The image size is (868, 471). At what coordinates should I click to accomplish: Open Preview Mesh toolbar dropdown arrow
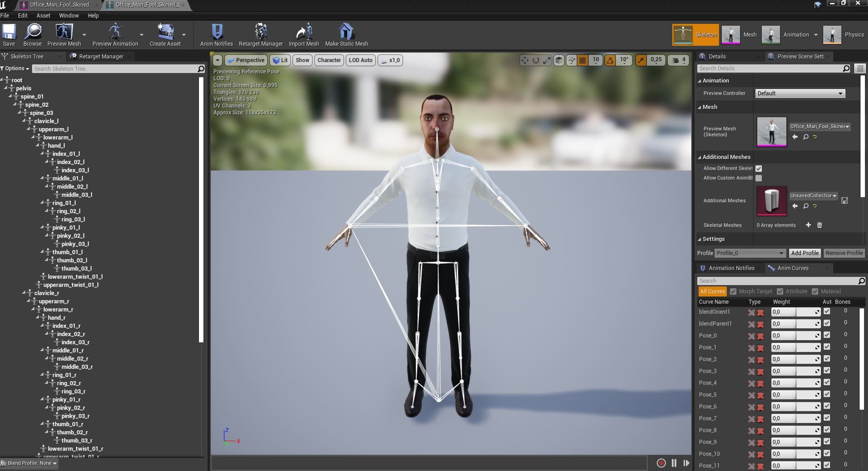[84, 35]
